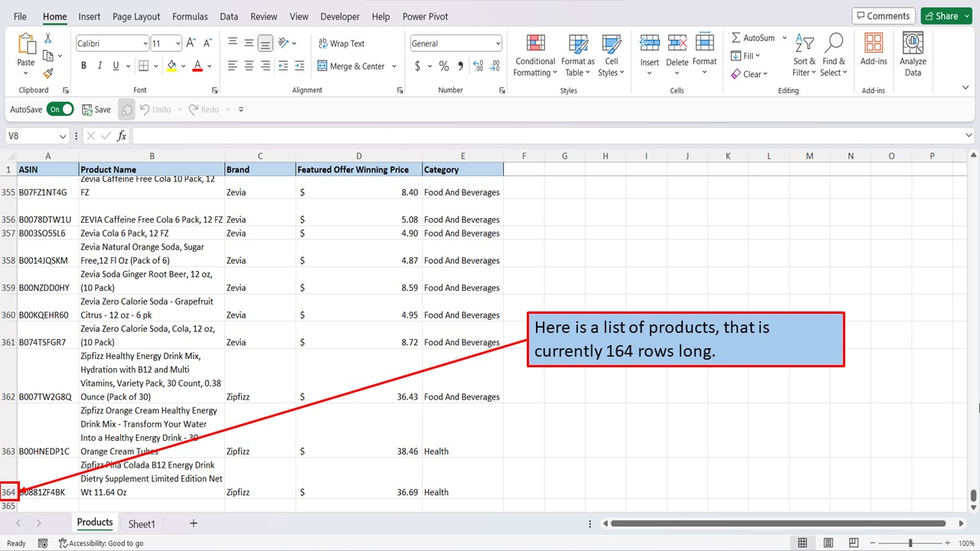Toggle Bold formatting
The width and height of the screenshot is (980, 551).
pyautogui.click(x=83, y=67)
